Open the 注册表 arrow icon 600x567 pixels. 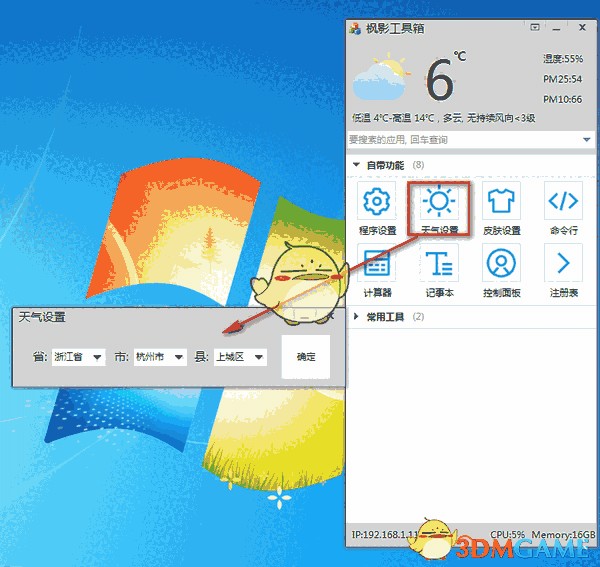[x=563, y=263]
